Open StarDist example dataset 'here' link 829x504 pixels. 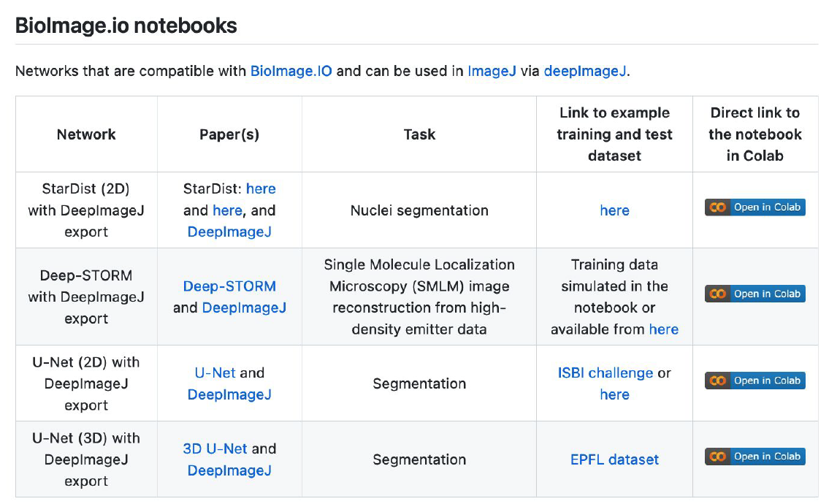[614, 210]
